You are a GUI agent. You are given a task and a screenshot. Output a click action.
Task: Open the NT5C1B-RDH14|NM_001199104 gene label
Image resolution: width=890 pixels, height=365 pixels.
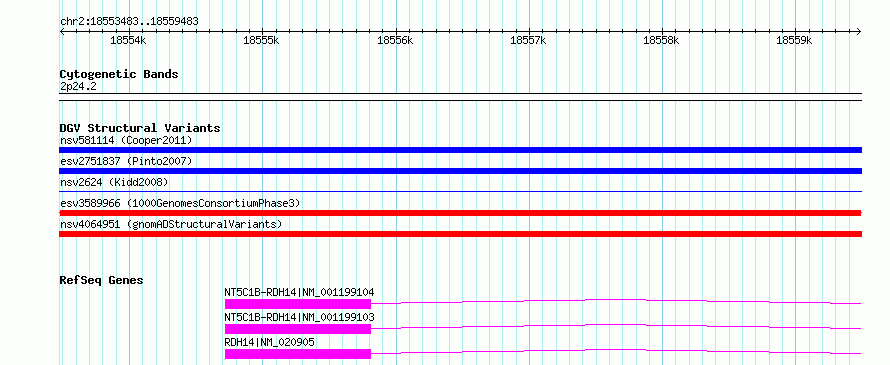pos(299,292)
